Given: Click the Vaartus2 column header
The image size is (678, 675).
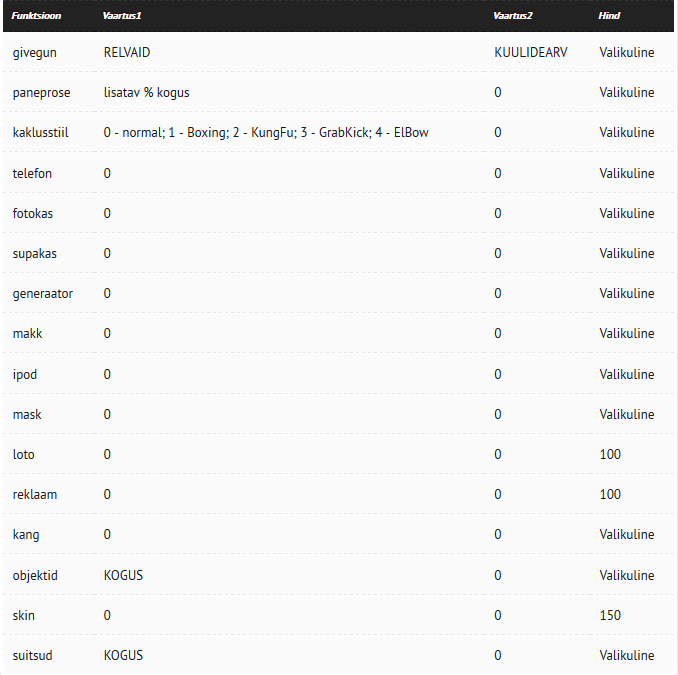Looking at the screenshot, I should pyautogui.click(x=513, y=16).
